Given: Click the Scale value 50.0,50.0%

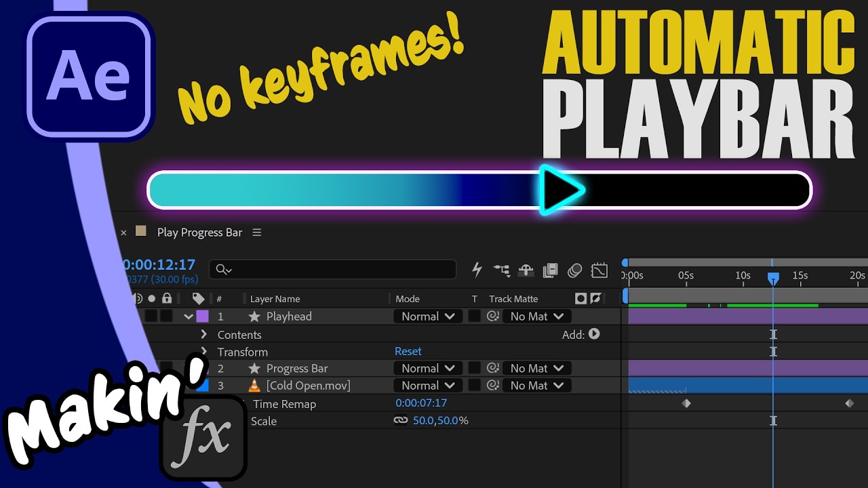Looking at the screenshot, I should pos(441,421).
